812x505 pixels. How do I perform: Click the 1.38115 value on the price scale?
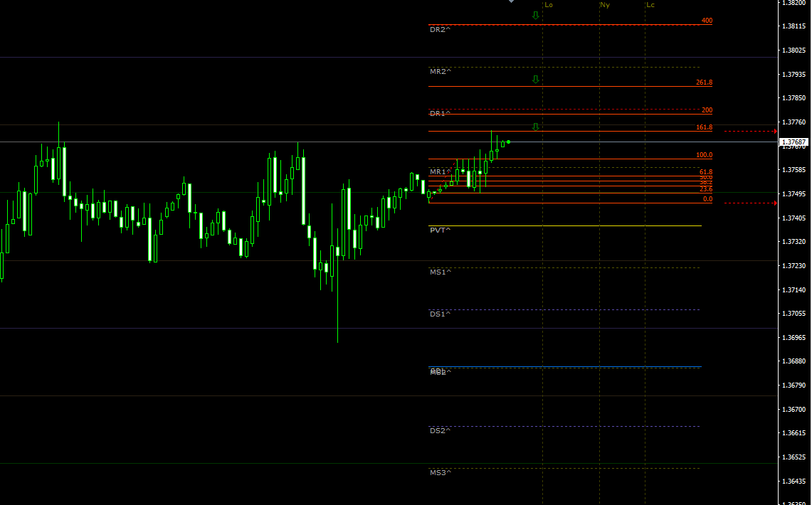(x=793, y=26)
